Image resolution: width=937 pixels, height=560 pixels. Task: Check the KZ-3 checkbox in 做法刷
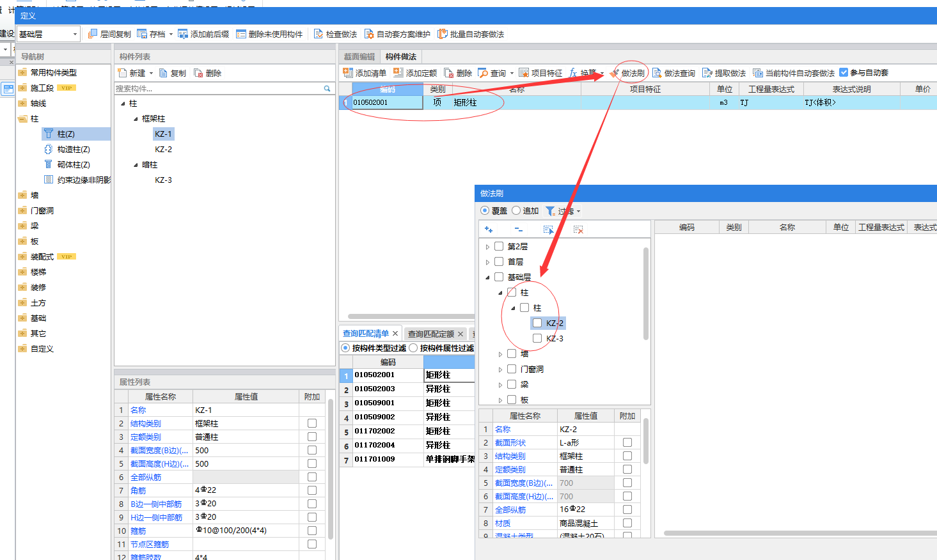537,338
